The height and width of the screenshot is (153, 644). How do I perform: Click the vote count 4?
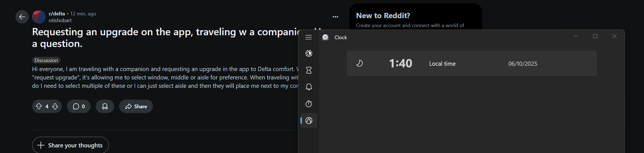pos(47,106)
